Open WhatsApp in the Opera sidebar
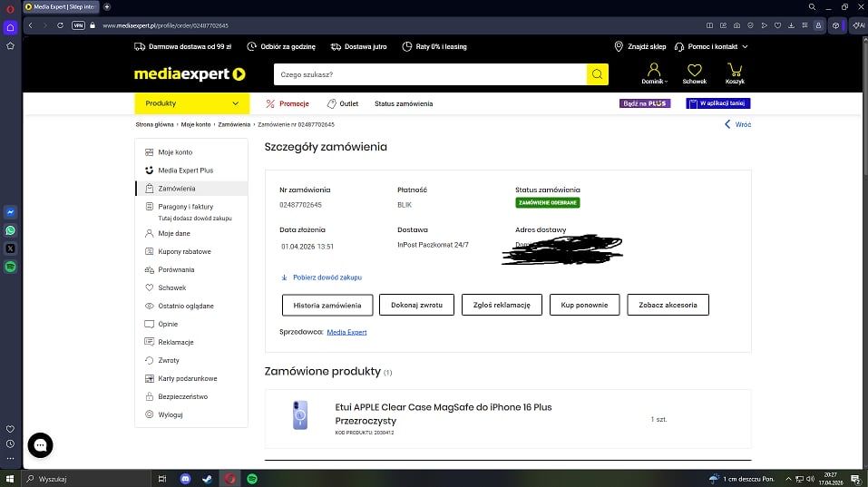This screenshot has height=487, width=868. 10,230
